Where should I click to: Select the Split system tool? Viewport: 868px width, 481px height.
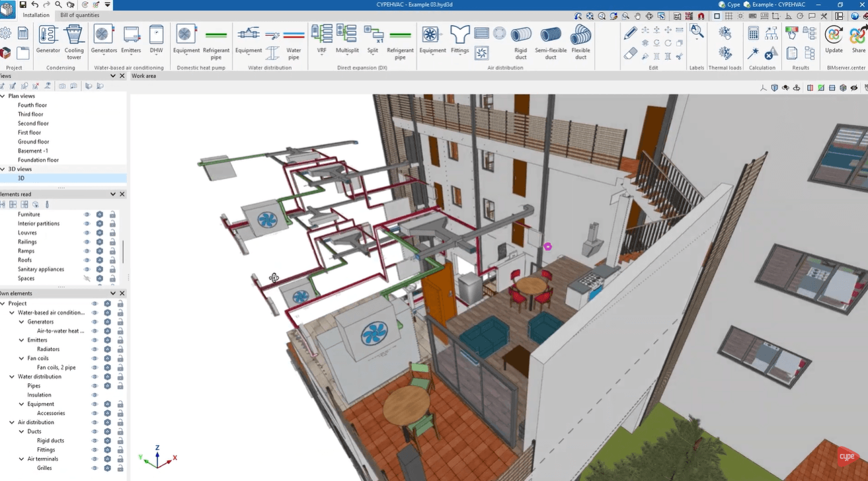(373, 39)
